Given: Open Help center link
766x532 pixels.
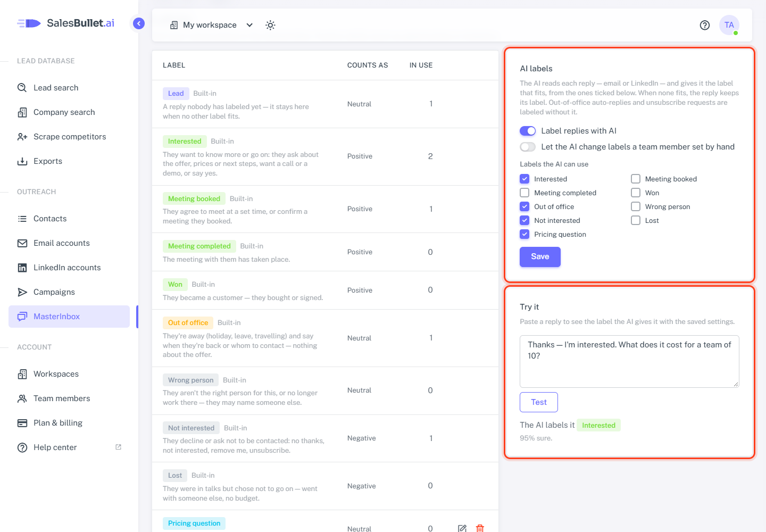Looking at the screenshot, I should point(69,447).
